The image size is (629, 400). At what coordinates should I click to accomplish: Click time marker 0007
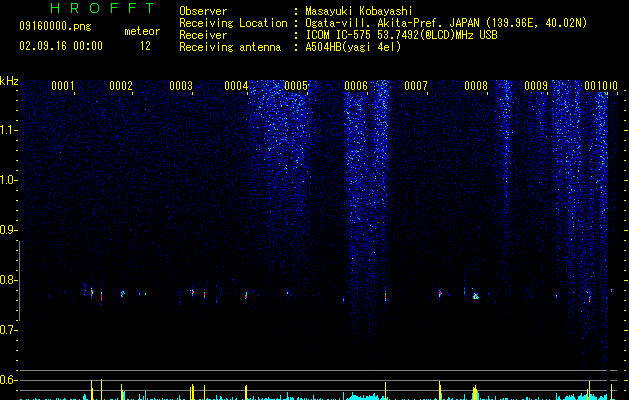(416, 85)
